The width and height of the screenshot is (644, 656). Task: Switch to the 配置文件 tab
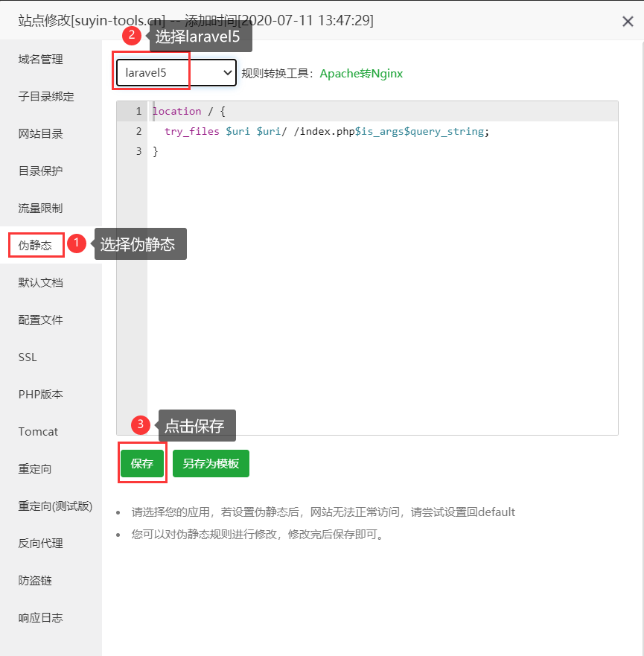(x=41, y=320)
